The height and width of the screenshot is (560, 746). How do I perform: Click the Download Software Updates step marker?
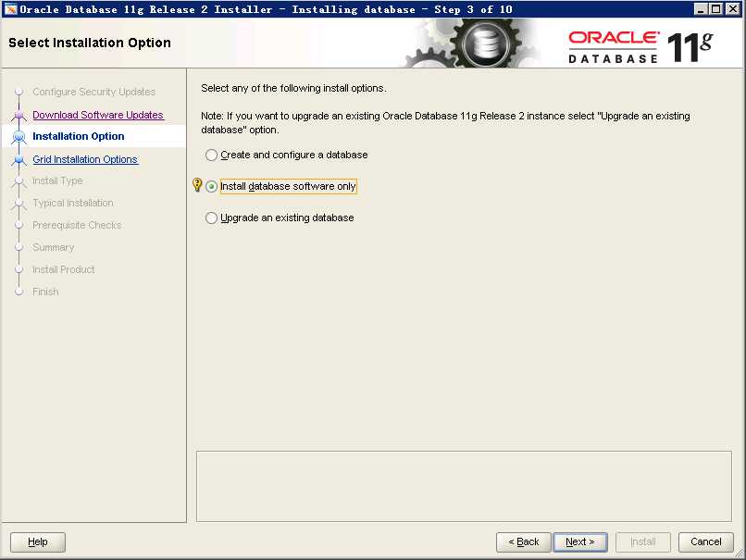coord(19,115)
